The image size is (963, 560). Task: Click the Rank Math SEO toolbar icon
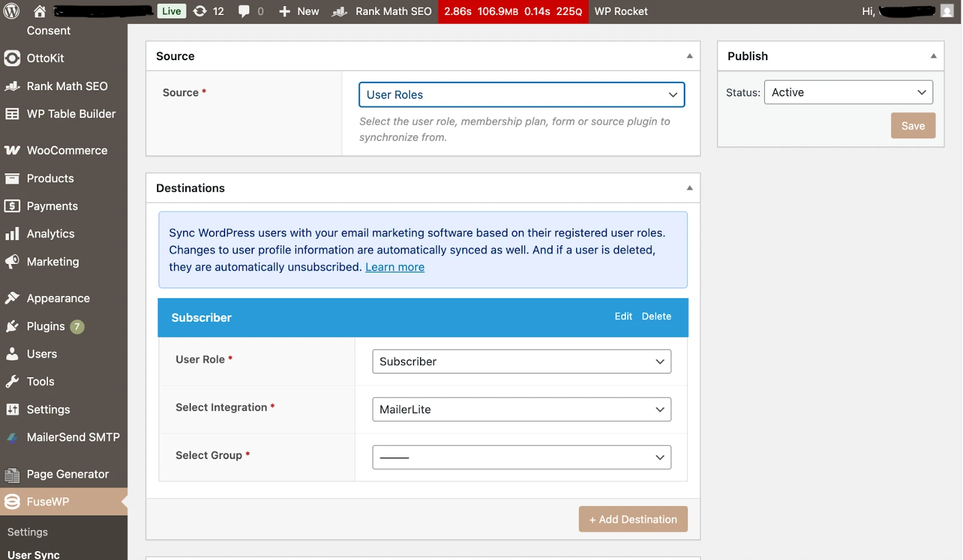(x=339, y=11)
